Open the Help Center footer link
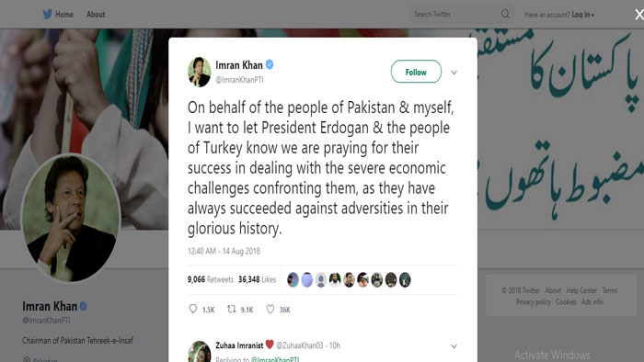644x362 pixels. pyautogui.click(x=581, y=290)
